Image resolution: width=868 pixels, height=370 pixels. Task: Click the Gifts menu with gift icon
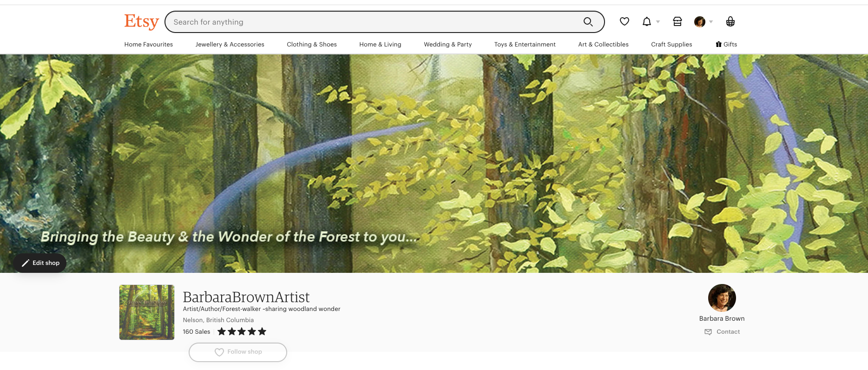726,44
